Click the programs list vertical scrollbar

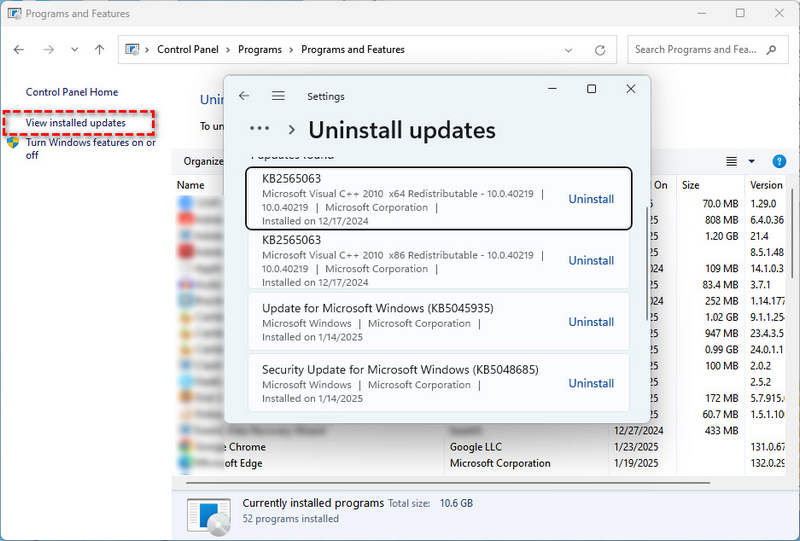(x=792, y=233)
